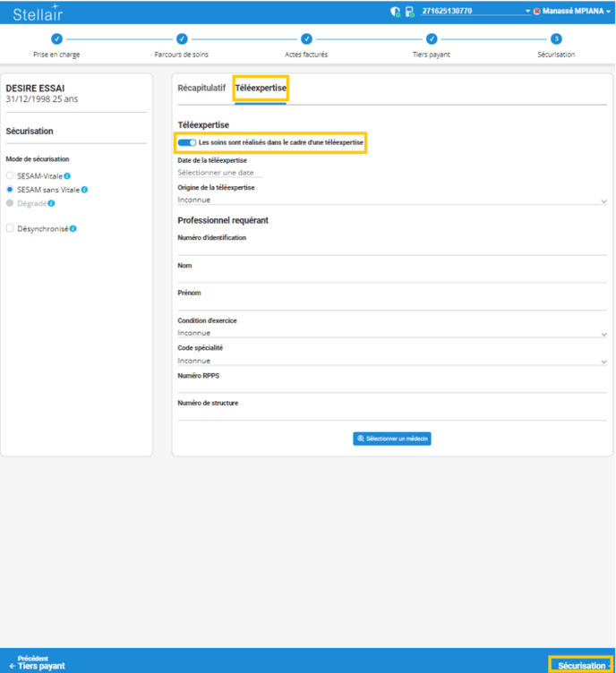Go back to previous Tiers payant step
The height and width of the screenshot is (673, 616).
(x=38, y=662)
